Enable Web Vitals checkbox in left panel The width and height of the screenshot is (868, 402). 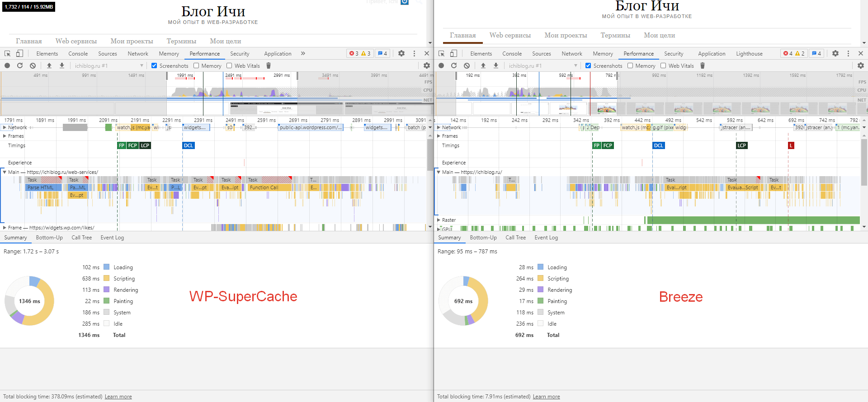[x=229, y=65]
